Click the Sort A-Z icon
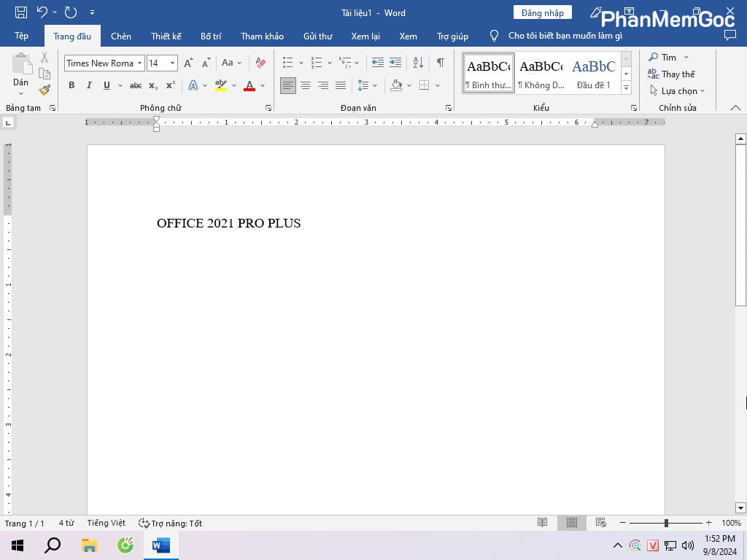747x560 pixels. pos(418,63)
